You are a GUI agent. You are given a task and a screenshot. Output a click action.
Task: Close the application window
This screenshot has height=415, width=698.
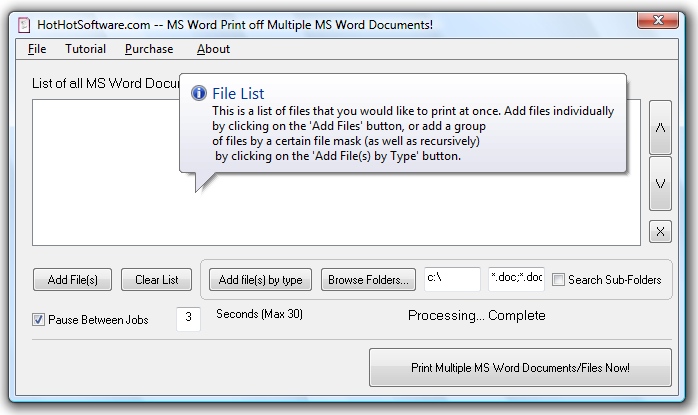coord(658,20)
